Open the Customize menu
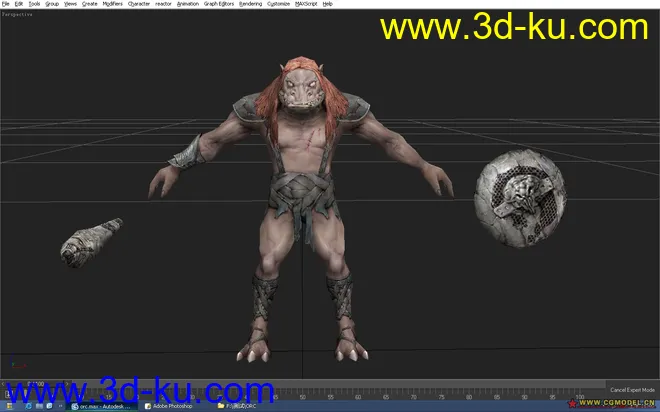This screenshot has width=660, height=412. pyautogui.click(x=278, y=4)
